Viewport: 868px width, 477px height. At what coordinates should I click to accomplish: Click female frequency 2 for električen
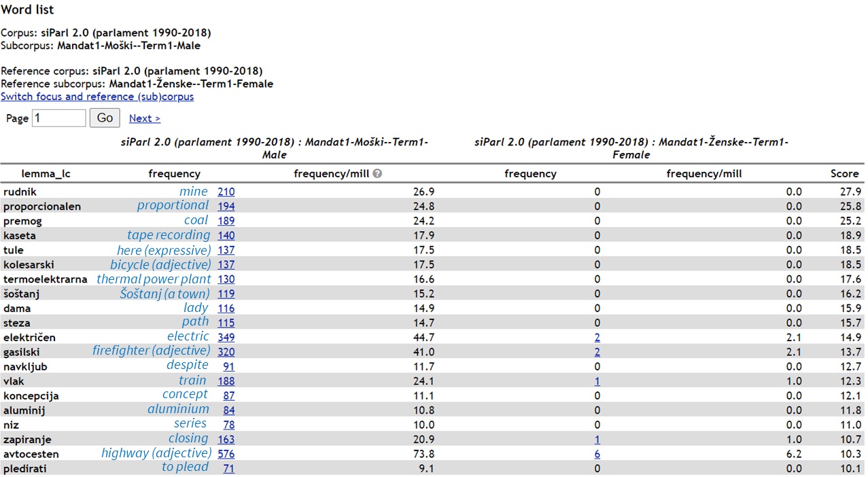click(597, 338)
